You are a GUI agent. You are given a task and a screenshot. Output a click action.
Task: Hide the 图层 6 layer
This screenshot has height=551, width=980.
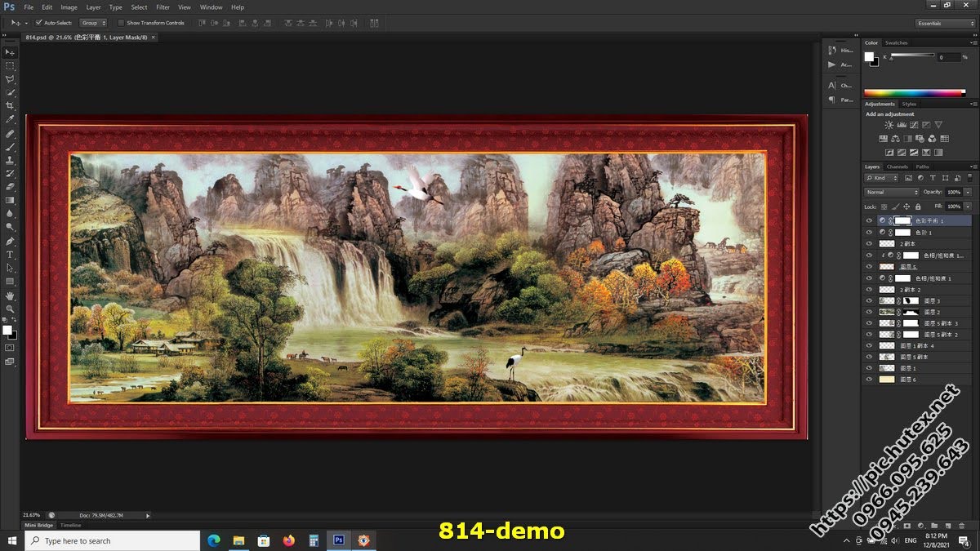[x=869, y=380]
